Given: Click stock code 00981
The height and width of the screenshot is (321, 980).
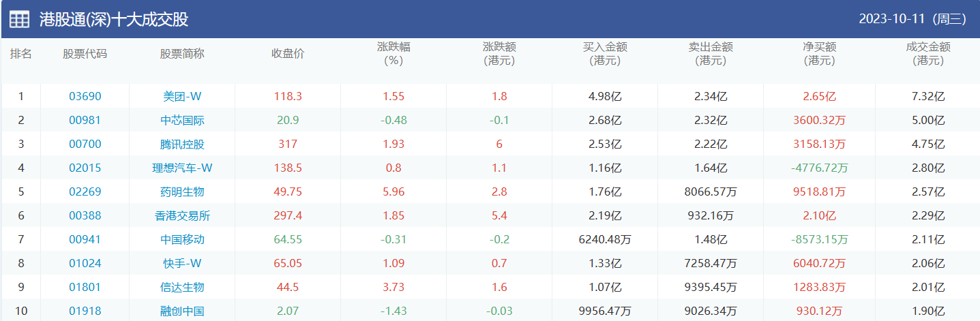Looking at the screenshot, I should 85,121.
